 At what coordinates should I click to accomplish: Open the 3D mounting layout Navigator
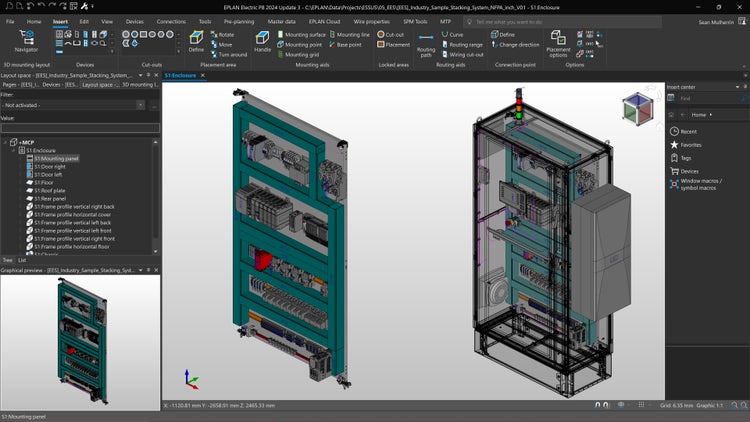[x=26, y=40]
